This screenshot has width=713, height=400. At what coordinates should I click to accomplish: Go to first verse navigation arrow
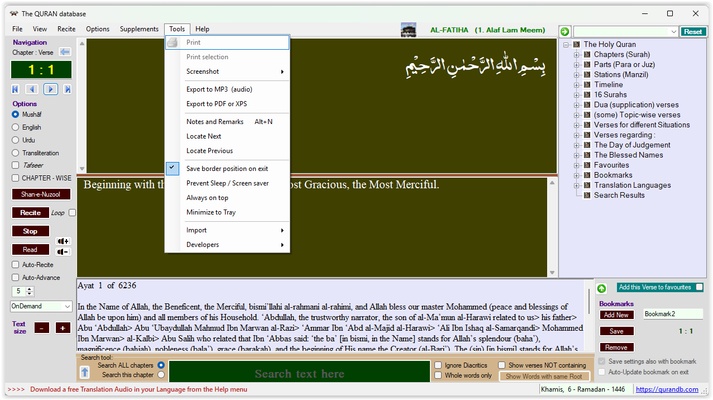[x=15, y=89]
